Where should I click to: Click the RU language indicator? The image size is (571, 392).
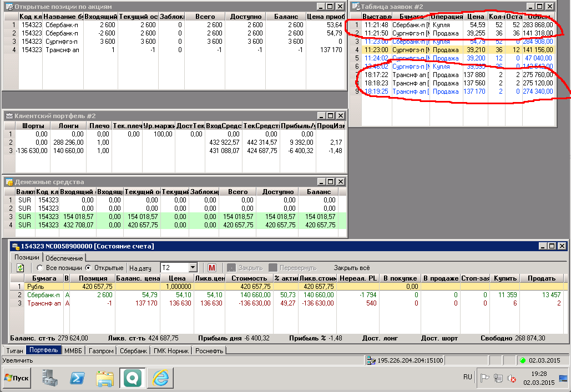point(468,377)
